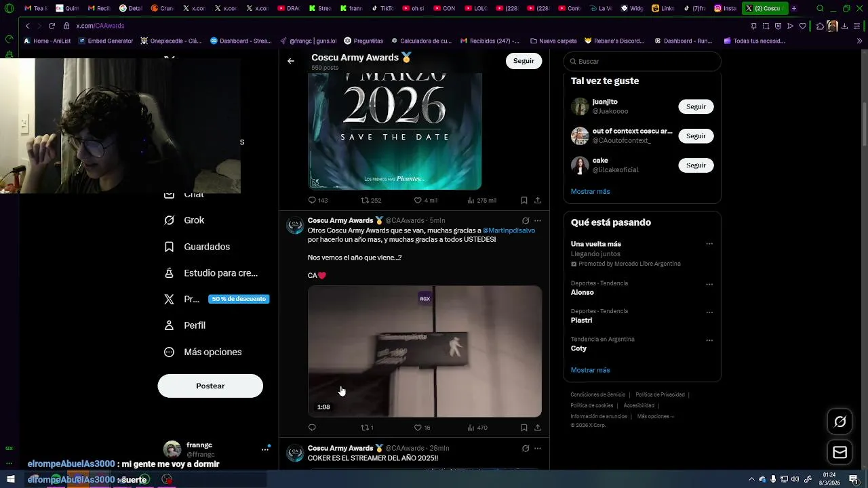868x488 pixels.
Task: Follow out of context coscu army
Action: point(696,136)
